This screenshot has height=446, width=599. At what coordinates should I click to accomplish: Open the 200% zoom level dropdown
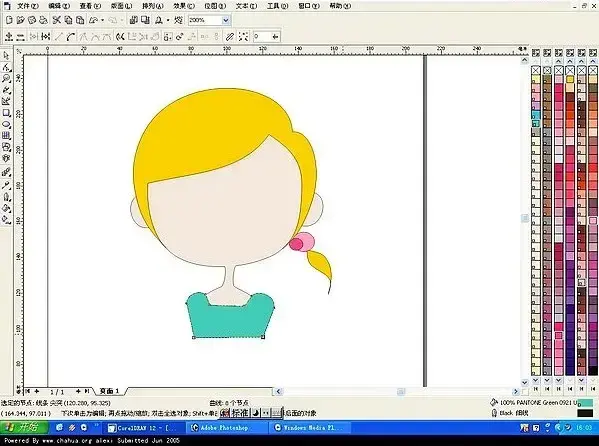coord(225,20)
